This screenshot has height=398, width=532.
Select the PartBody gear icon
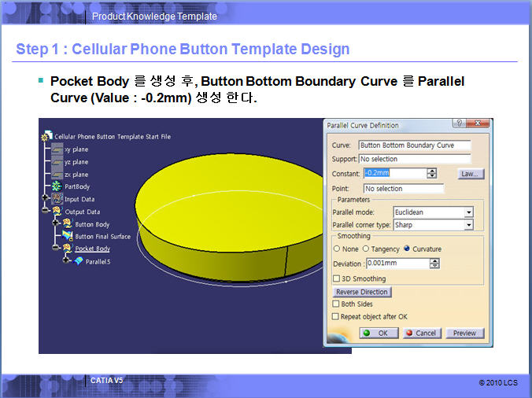pos(57,186)
